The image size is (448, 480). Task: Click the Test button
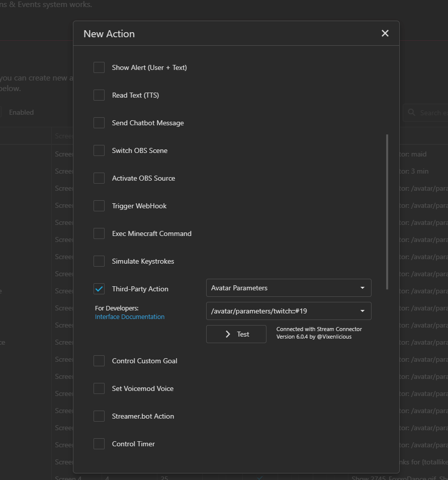coord(236,334)
